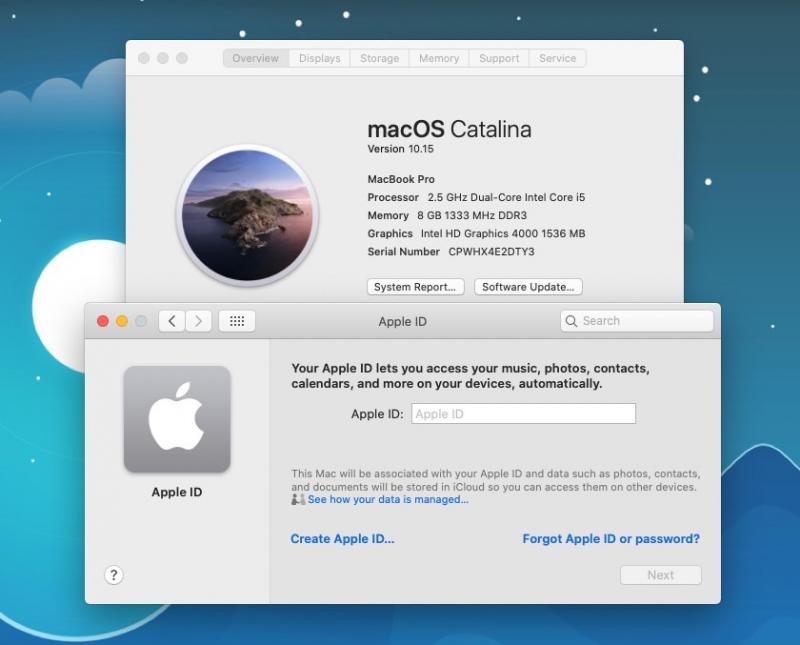Screen dimensions: 800x645
Task: Click the macOS Catalina island image
Action: 247,215
